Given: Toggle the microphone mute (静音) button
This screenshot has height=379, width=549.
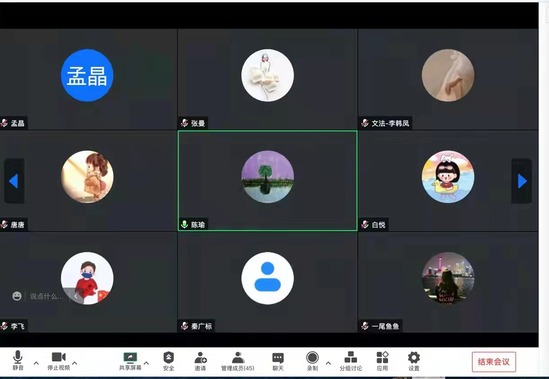Looking at the screenshot, I should point(18,360).
